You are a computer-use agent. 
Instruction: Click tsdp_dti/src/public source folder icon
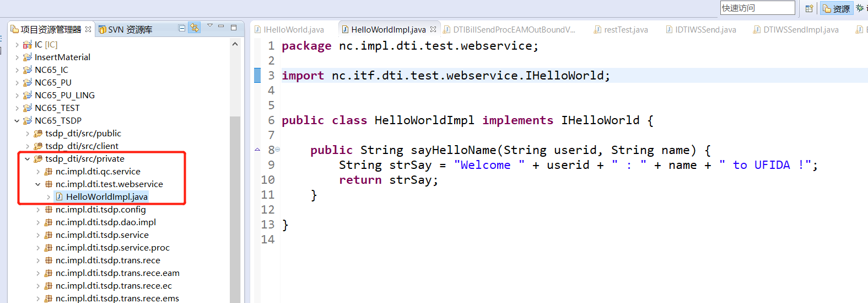pyautogui.click(x=38, y=134)
